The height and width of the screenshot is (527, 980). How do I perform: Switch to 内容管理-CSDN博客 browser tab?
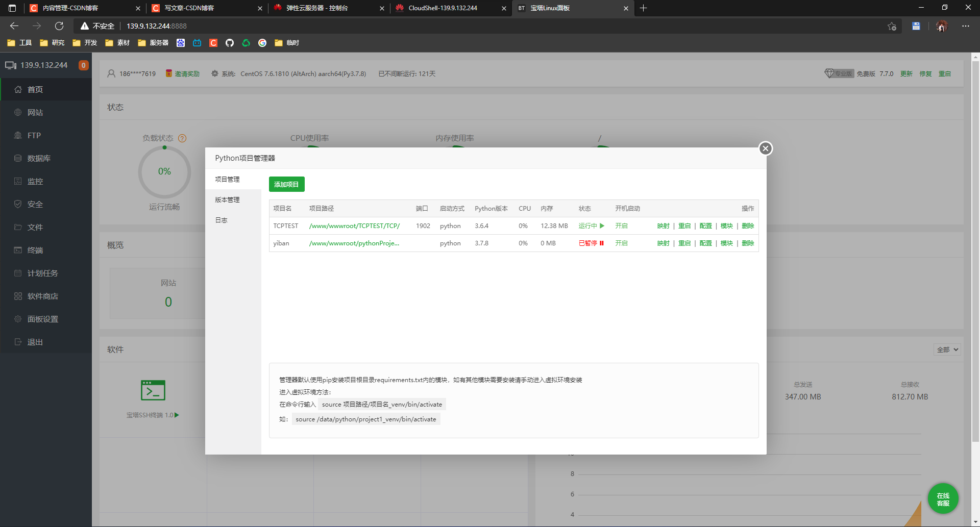pos(85,8)
